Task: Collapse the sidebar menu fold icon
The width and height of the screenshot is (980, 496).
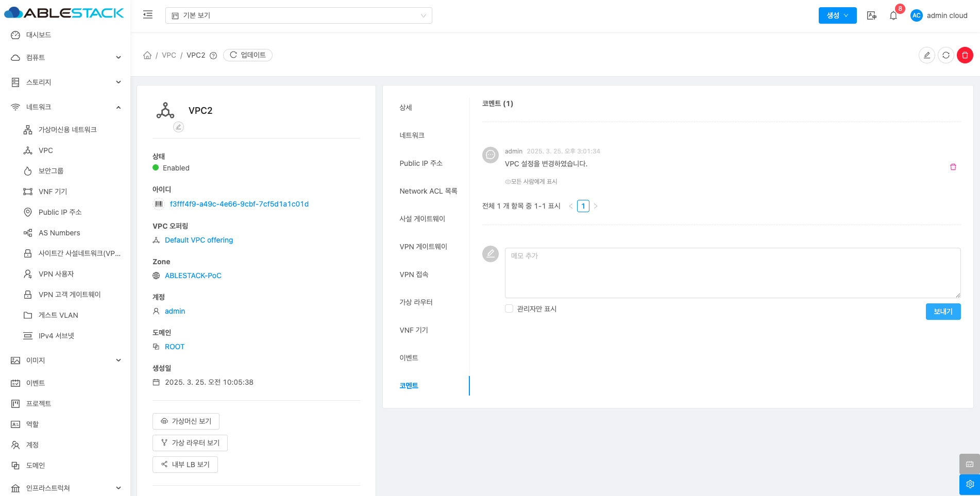Action: point(148,15)
